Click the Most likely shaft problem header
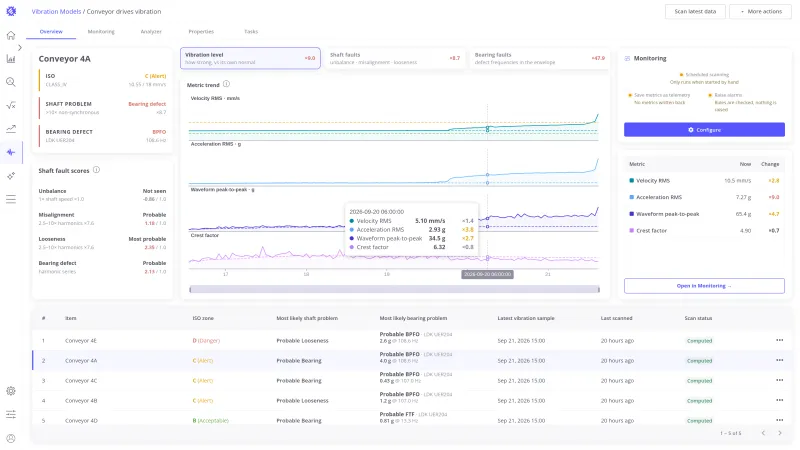 (x=307, y=318)
